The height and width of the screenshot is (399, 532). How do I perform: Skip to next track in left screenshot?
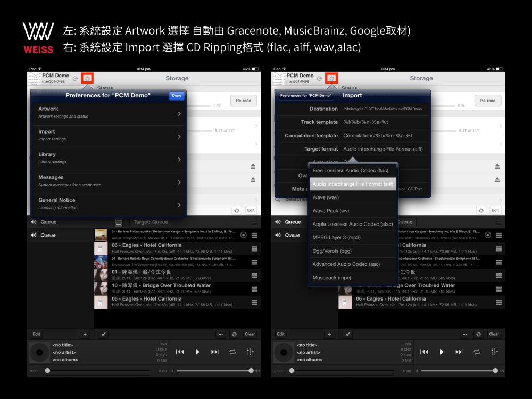(215, 352)
